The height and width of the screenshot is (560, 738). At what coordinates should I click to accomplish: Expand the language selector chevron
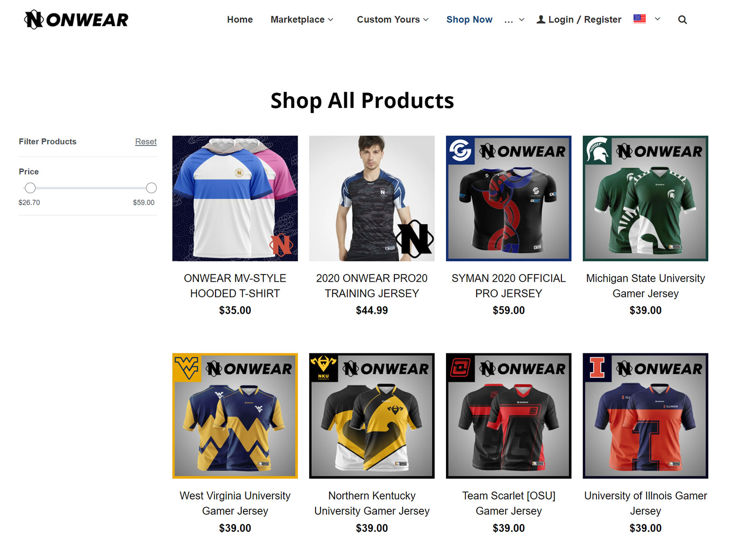(658, 19)
